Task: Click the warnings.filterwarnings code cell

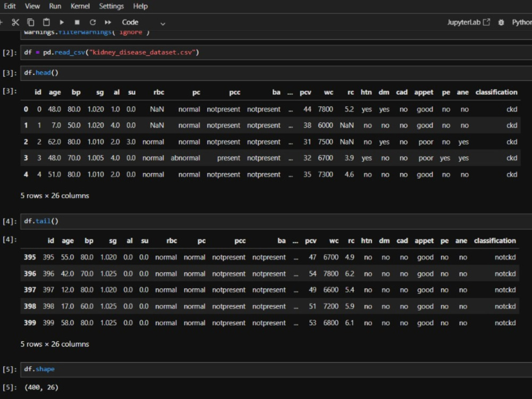Action: point(276,35)
